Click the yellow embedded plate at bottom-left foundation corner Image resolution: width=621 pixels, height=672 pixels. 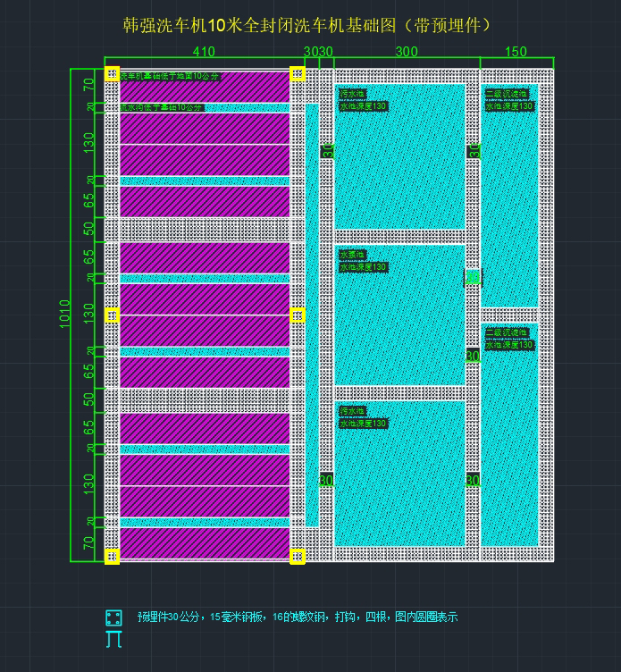click(113, 557)
